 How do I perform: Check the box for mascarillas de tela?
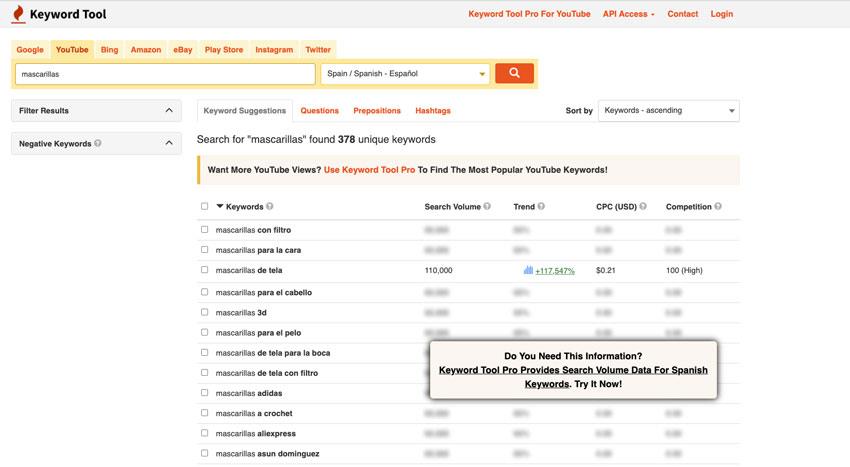point(204,270)
